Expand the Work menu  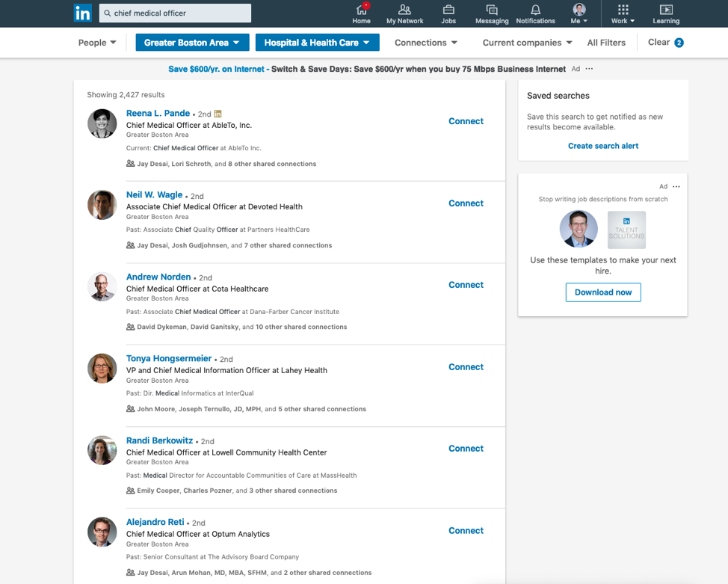622,13
